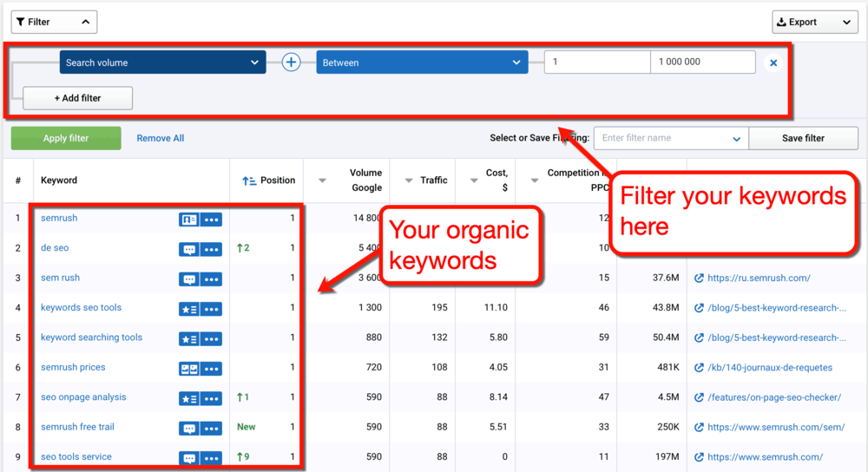The image size is (868, 472).
Task: Open the https://ru.semrush.com/ URL link
Action: pos(759,278)
